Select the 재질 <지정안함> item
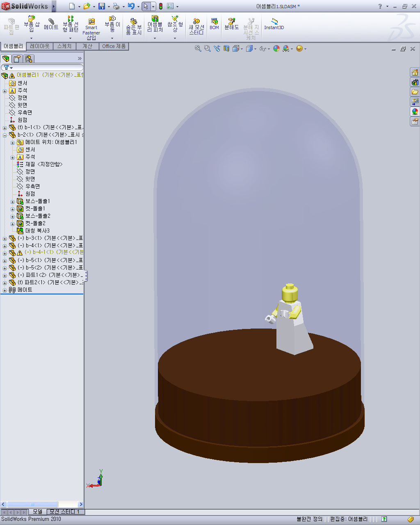420x525 pixels. (x=40, y=164)
